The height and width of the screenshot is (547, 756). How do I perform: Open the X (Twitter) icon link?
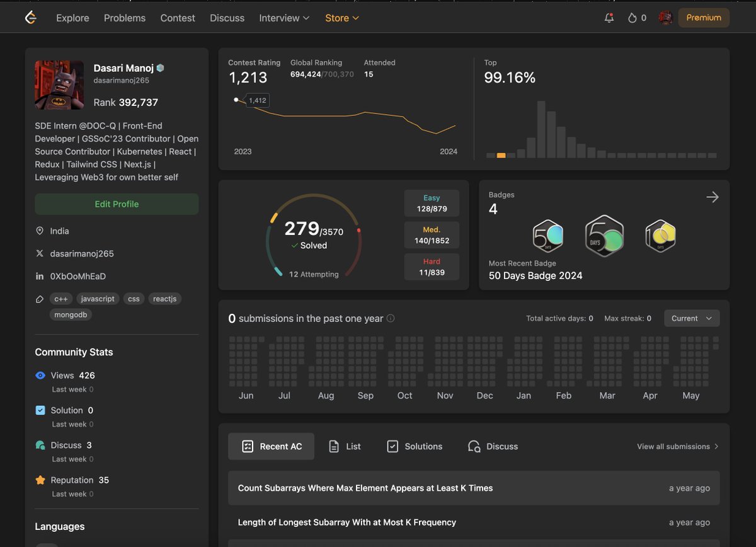pos(40,254)
